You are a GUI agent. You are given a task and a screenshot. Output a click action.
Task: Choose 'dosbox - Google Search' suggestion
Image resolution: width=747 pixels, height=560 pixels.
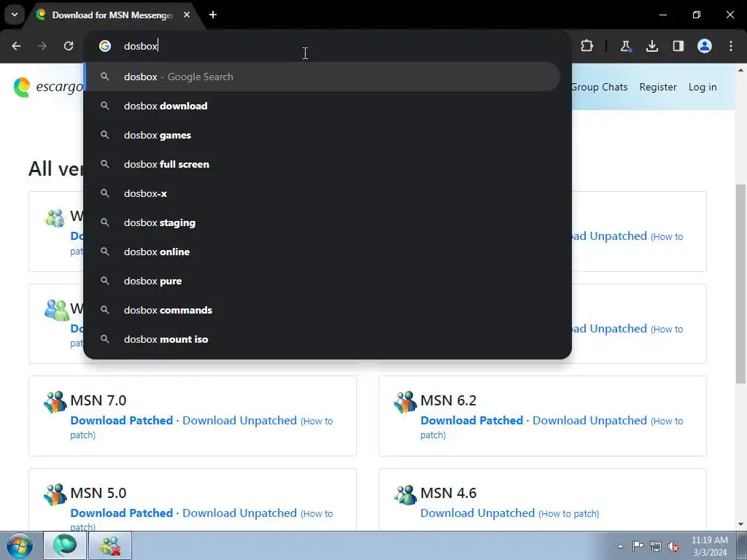coord(322,77)
